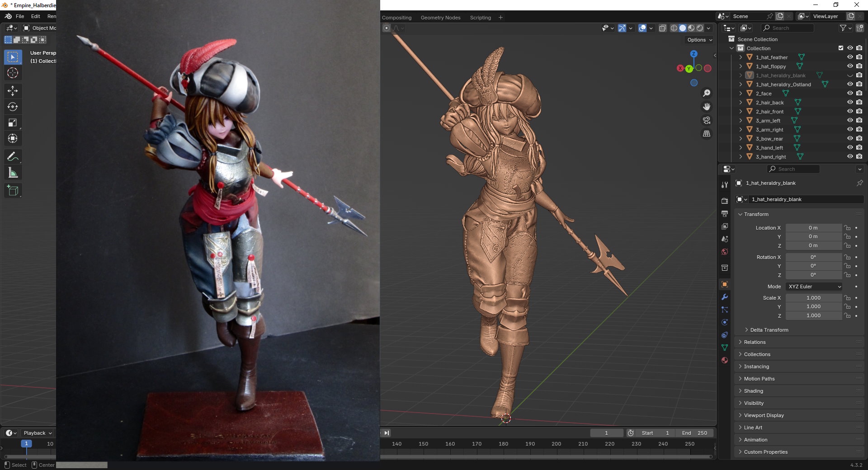Open the Modifiers wrench tab

pos(725,297)
